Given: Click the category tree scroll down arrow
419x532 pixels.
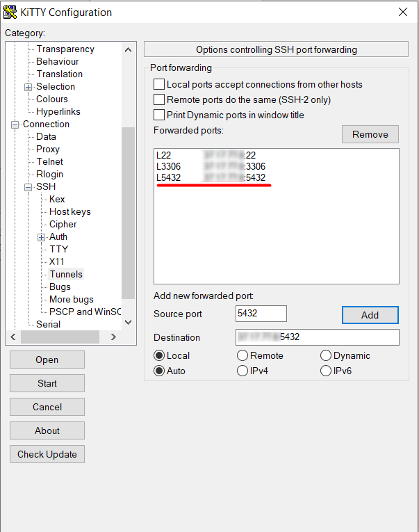Looking at the screenshot, I should click(128, 322).
